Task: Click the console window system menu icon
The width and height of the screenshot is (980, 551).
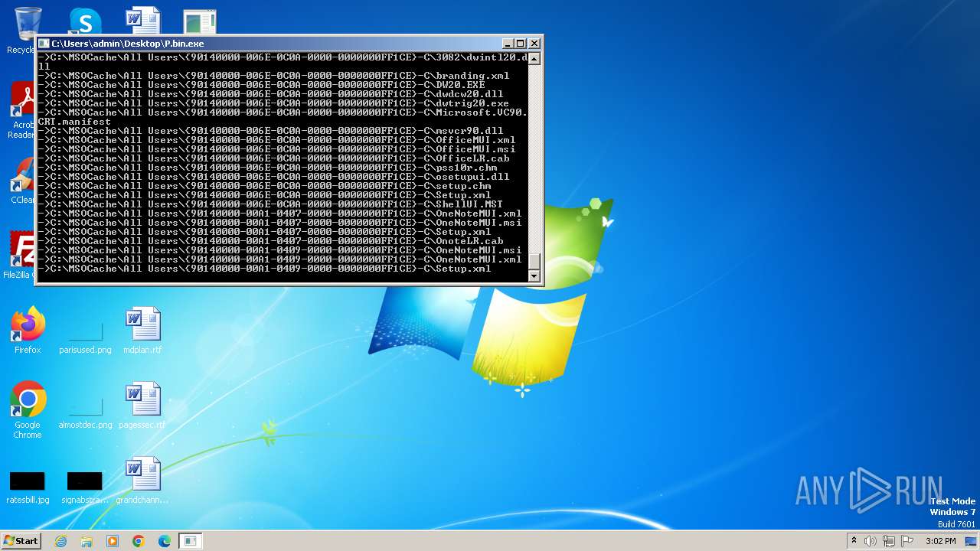Action: pyautogui.click(x=44, y=44)
